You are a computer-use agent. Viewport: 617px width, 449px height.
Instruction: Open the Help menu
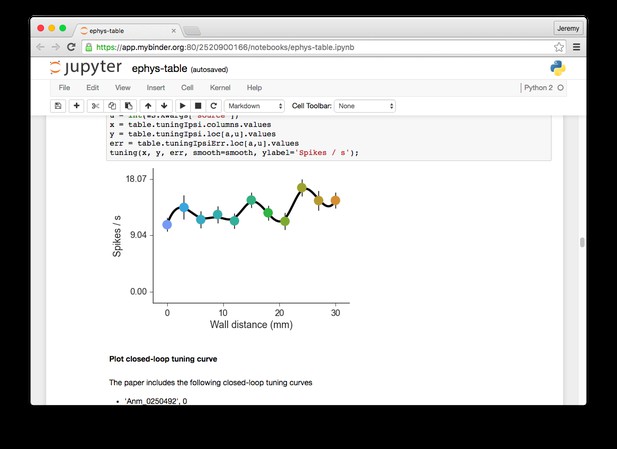click(x=254, y=88)
